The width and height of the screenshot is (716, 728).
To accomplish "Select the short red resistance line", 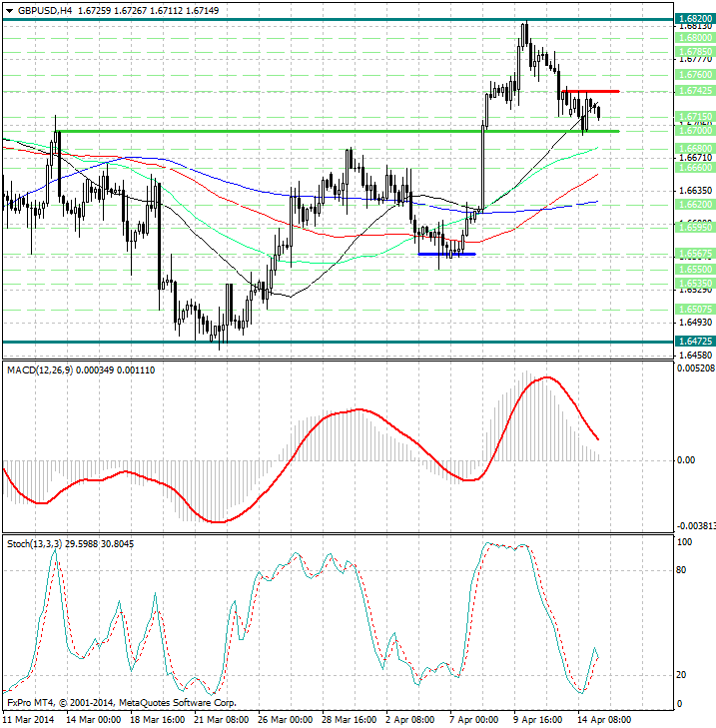I will (x=591, y=91).
